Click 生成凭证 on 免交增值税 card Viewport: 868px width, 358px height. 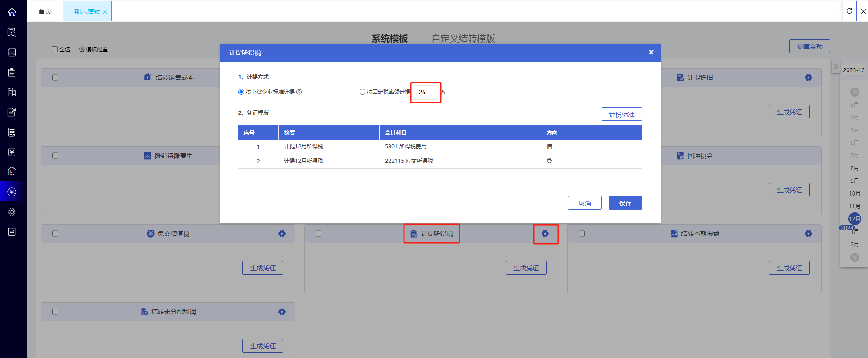(263, 268)
